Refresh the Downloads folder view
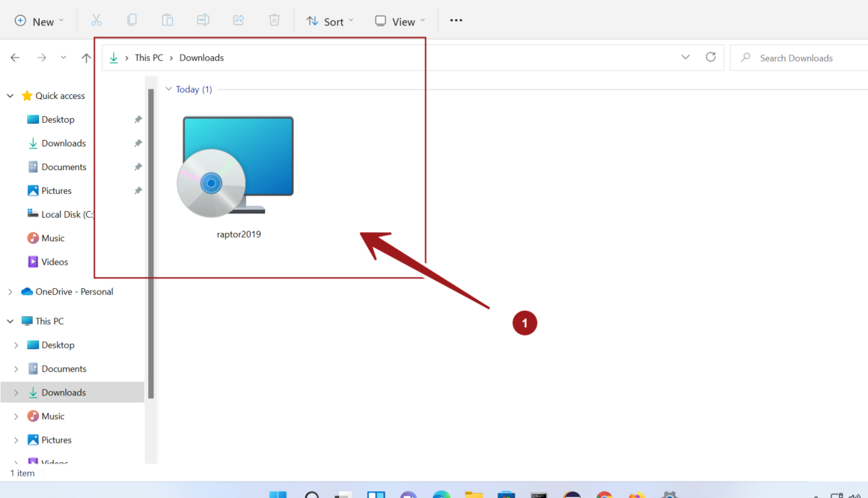Screen dimensions: 868x498 711,58
